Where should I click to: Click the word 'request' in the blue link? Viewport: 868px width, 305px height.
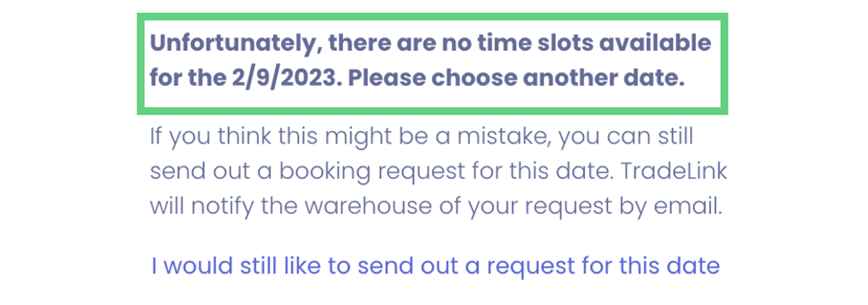(531, 266)
